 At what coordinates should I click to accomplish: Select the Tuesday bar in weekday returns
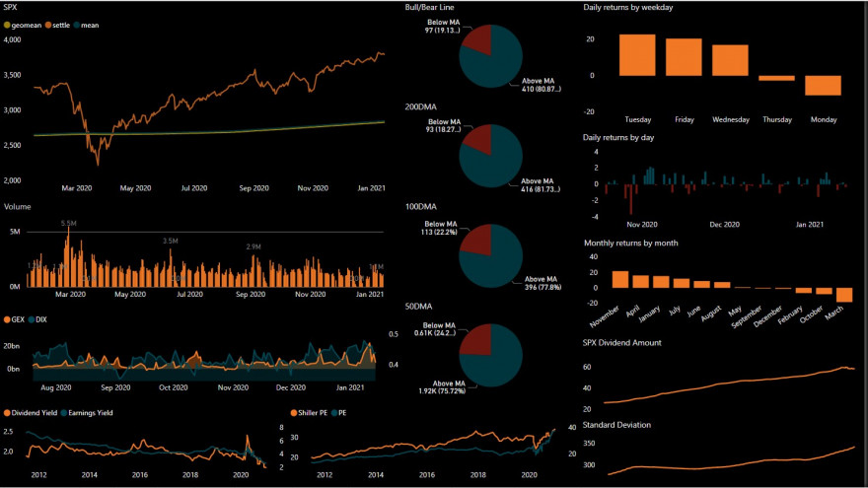coord(637,55)
